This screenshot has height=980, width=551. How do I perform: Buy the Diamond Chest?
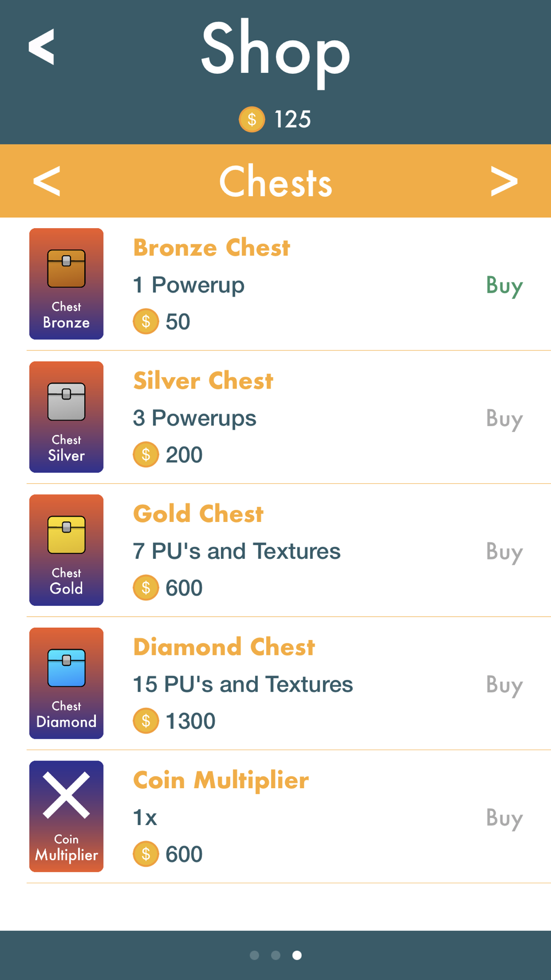click(x=504, y=685)
